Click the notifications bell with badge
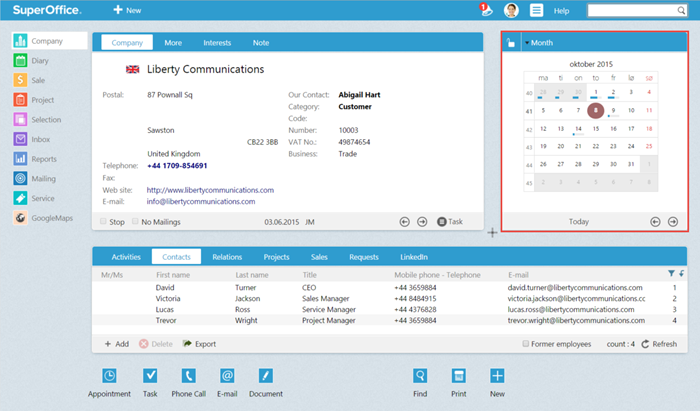 [486, 10]
